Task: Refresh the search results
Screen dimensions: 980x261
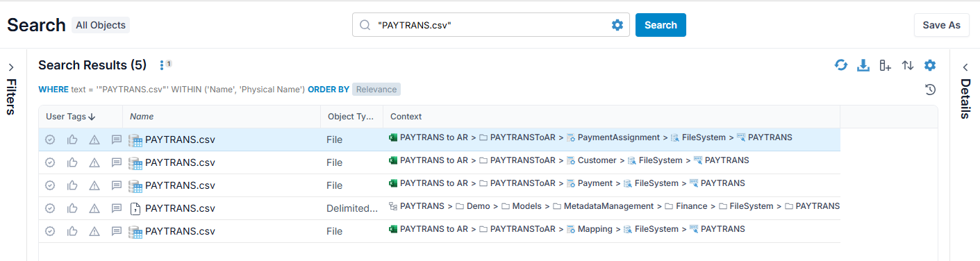Action: tap(841, 65)
